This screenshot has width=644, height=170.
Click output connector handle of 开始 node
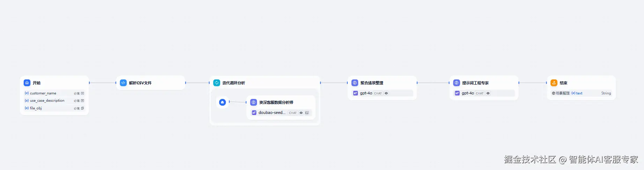[89, 83]
